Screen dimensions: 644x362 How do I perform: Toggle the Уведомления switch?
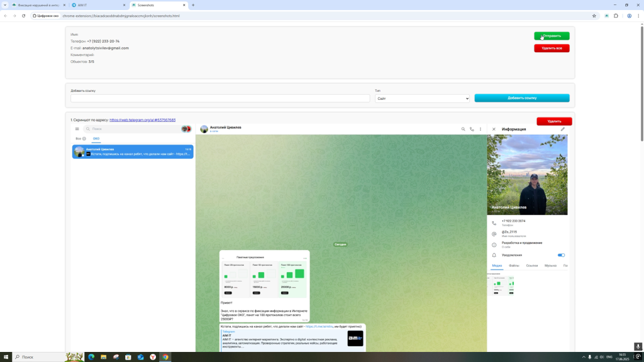[x=561, y=255]
